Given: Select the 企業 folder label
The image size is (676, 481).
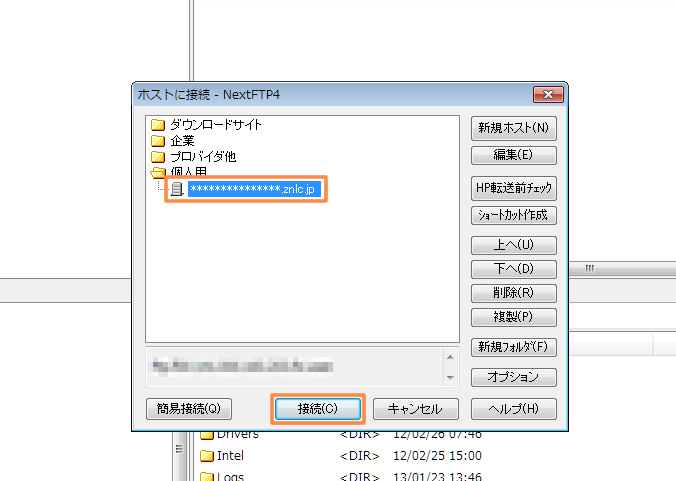Looking at the screenshot, I should coord(182,141).
